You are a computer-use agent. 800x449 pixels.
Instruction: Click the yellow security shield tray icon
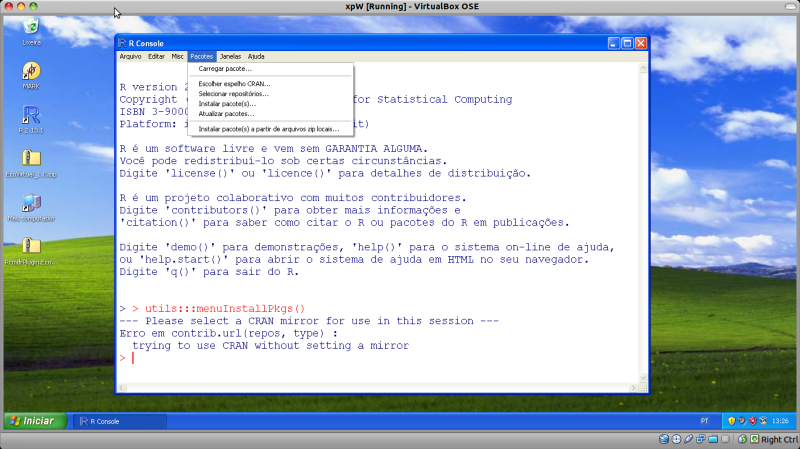point(732,421)
